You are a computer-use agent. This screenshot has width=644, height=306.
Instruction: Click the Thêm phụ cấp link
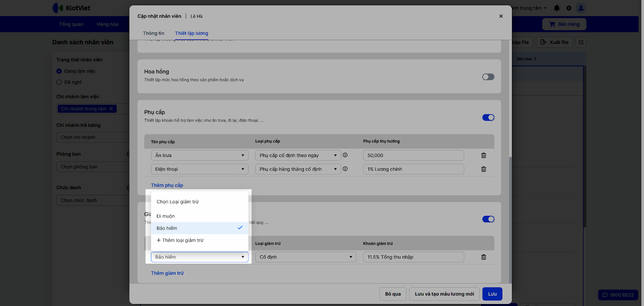point(167,185)
